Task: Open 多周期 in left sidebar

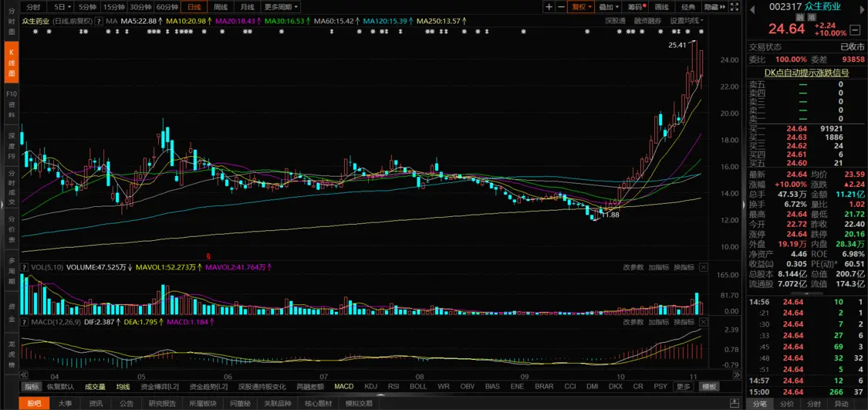Action: pos(12,269)
